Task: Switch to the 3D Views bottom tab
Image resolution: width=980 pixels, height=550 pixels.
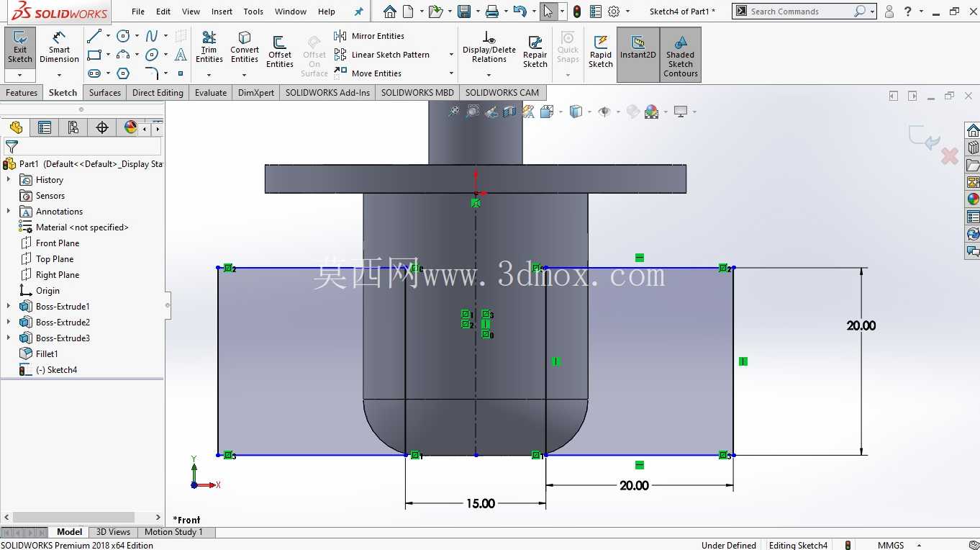Action: (113, 532)
